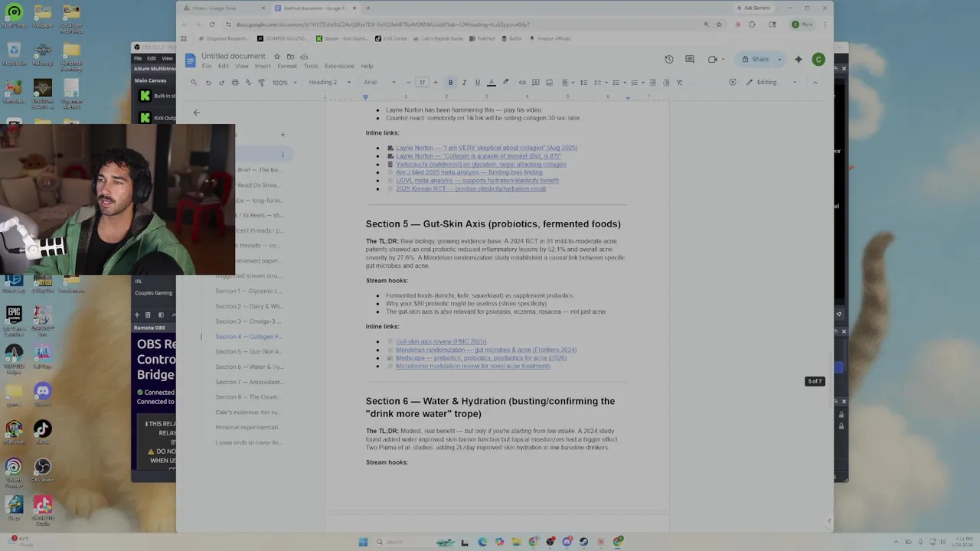980x551 pixels.
Task: Open the Mendelian randomization link
Action: [486, 350]
